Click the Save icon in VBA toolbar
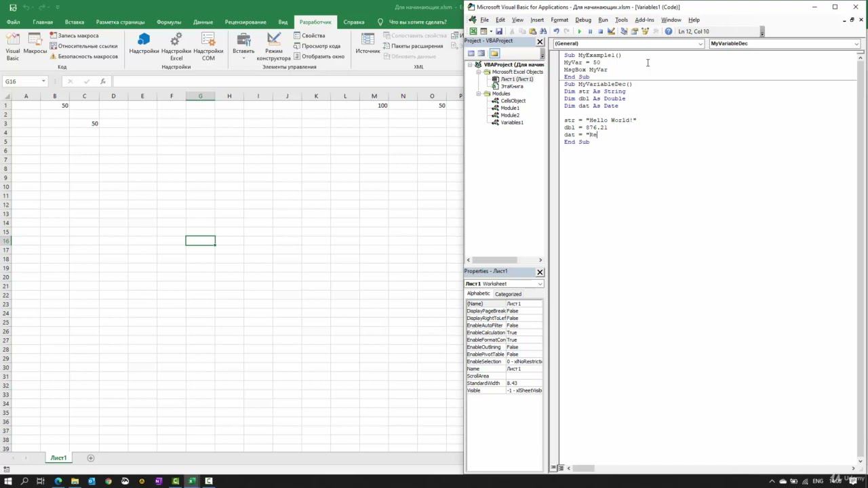The image size is (868, 488). tap(499, 31)
